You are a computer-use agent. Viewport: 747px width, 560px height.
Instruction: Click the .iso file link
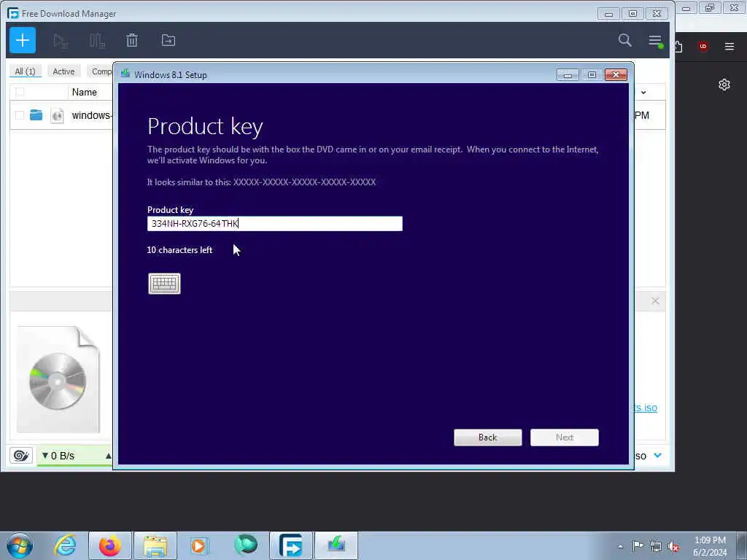pos(646,408)
